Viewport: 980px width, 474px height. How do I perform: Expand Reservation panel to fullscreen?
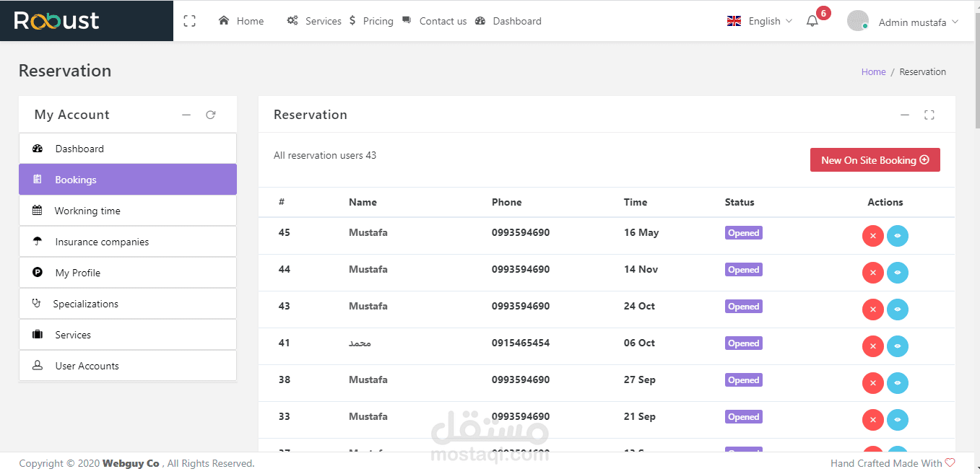click(929, 115)
